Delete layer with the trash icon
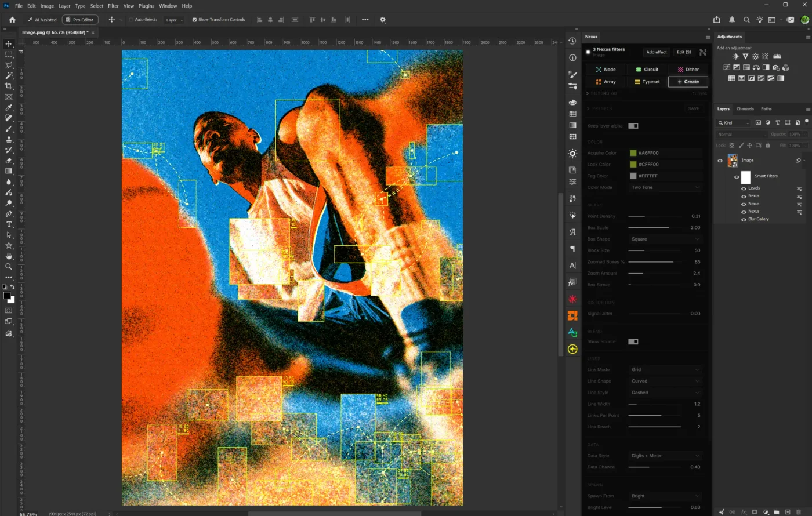 point(799,512)
